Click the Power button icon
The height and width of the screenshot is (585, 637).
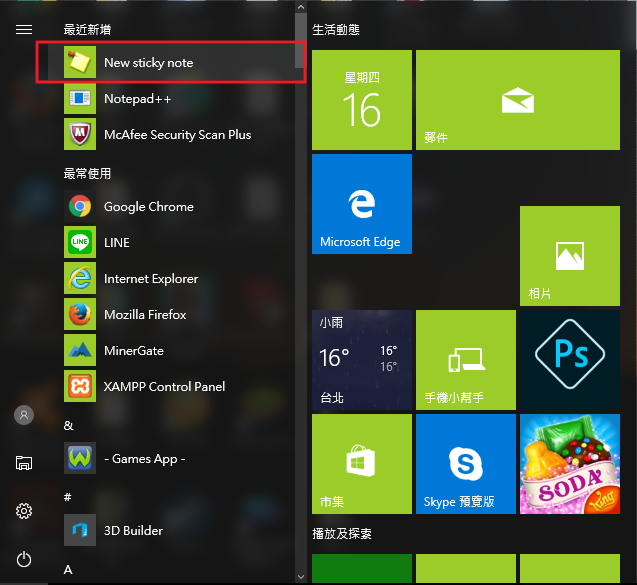pyautogui.click(x=24, y=559)
